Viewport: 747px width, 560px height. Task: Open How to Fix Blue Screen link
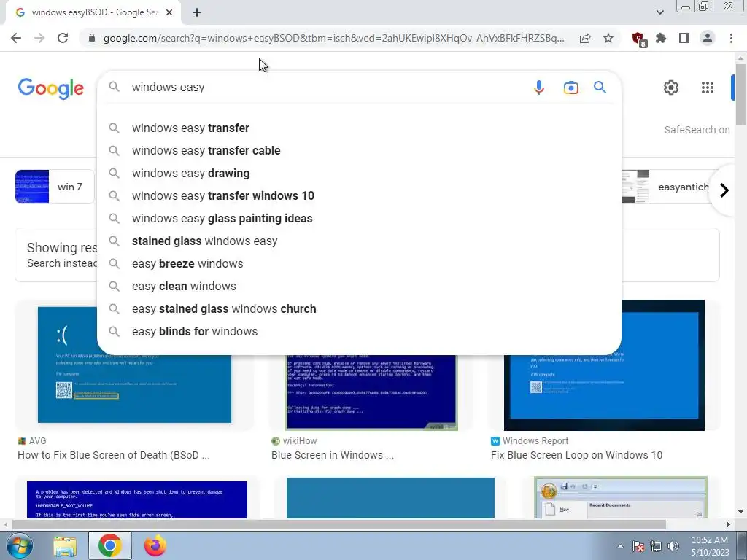tap(113, 455)
